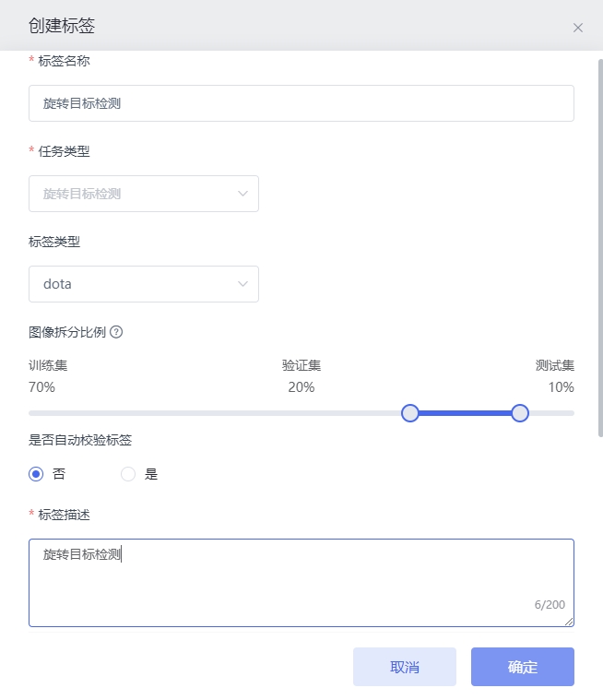Open the 标签类型 dota dropdown
The height and width of the screenshot is (700, 603).
click(x=144, y=284)
